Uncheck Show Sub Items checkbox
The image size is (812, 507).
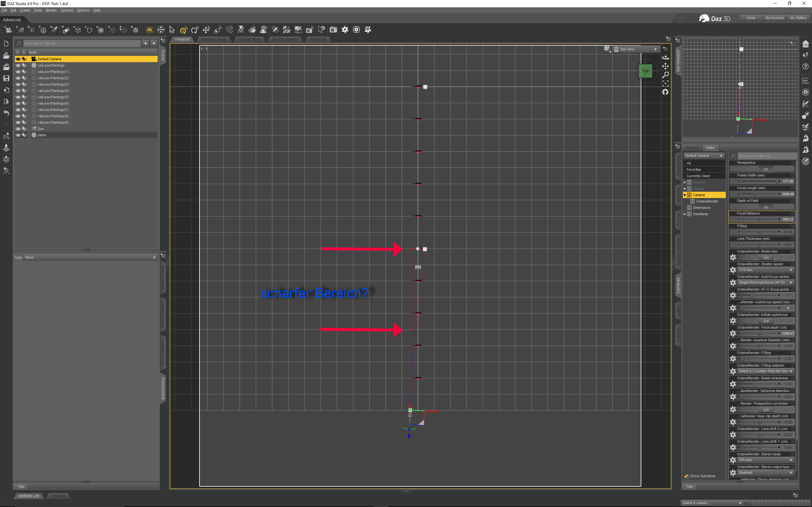(x=686, y=476)
